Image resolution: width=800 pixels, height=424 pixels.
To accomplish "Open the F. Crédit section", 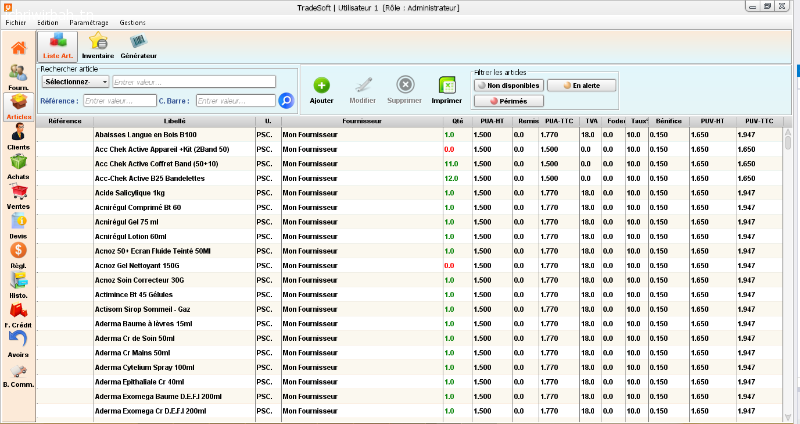I will tap(18, 314).
